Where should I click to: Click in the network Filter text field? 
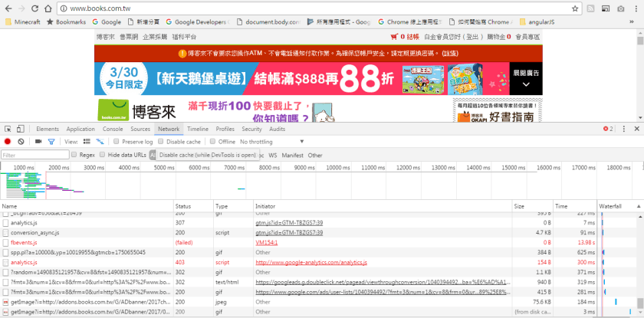(34, 155)
